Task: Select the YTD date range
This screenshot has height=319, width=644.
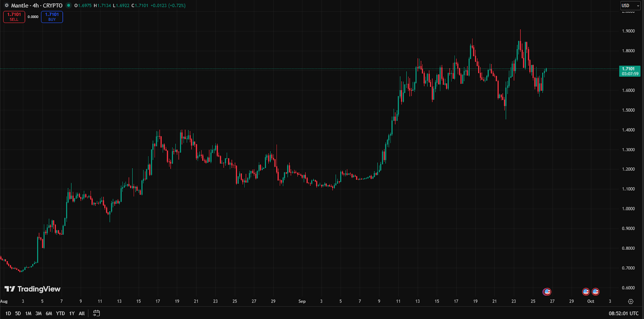Action: 60,313
